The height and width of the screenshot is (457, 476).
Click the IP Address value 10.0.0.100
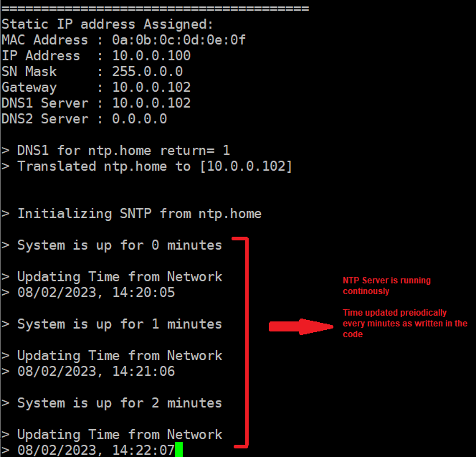click(x=151, y=56)
